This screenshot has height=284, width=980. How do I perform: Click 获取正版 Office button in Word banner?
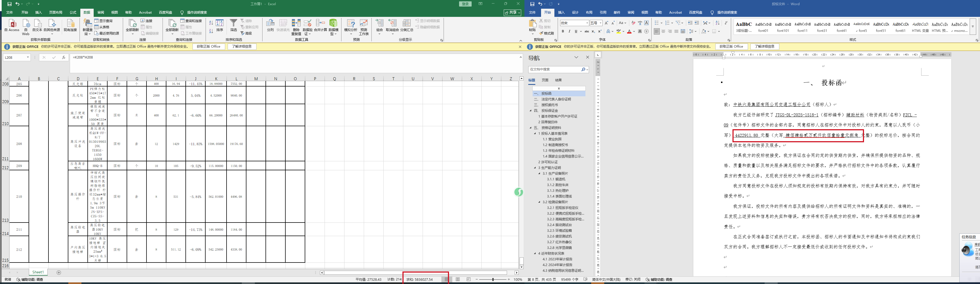(x=731, y=47)
